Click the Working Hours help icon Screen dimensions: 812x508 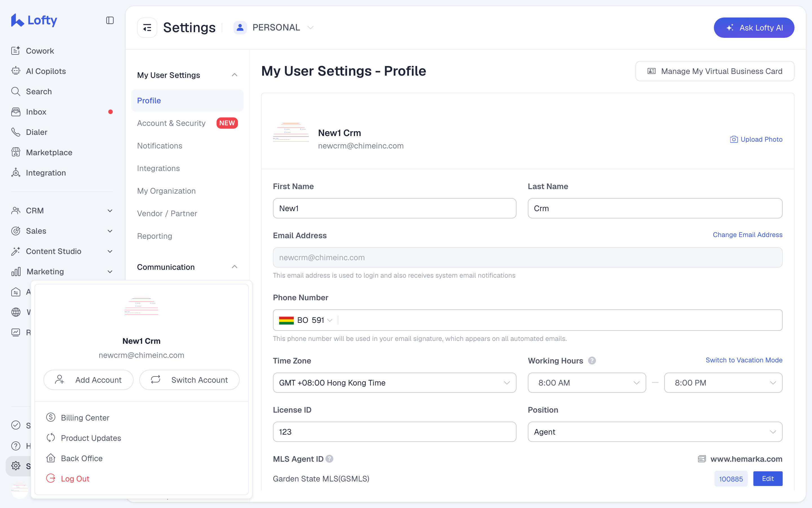coord(592,360)
